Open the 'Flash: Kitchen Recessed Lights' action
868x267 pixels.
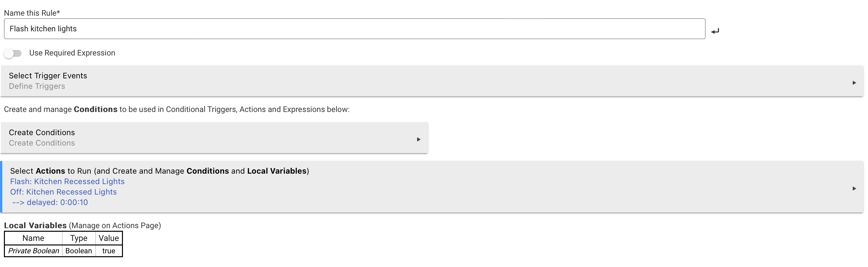point(67,181)
